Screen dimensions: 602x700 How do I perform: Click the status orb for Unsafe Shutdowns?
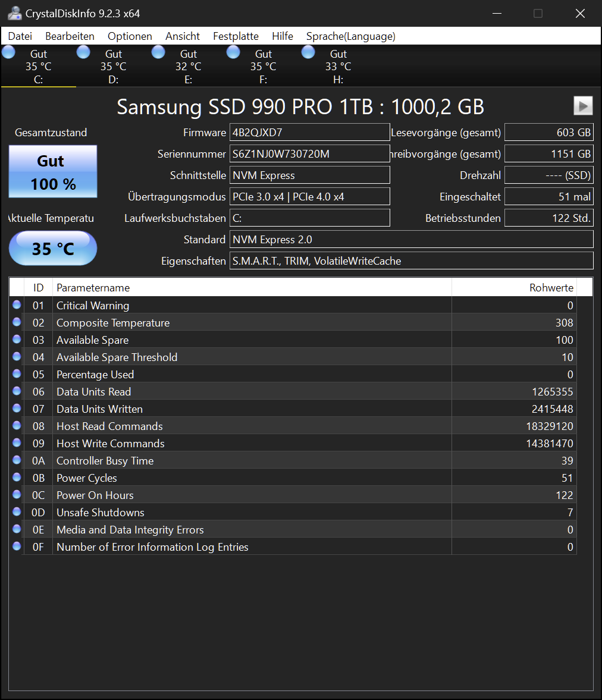(17, 511)
